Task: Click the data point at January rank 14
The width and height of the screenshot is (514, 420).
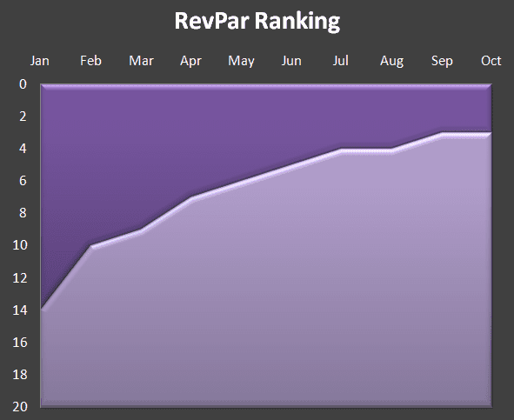Action: [42, 310]
